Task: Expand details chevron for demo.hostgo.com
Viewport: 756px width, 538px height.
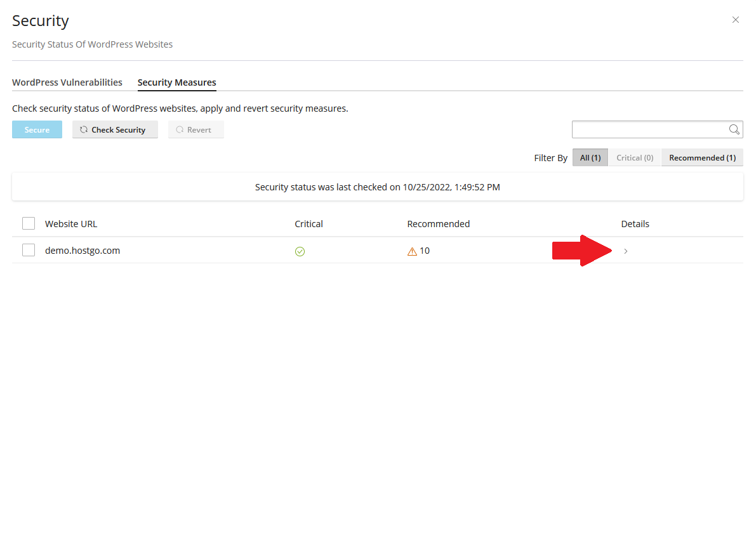Action: (625, 251)
